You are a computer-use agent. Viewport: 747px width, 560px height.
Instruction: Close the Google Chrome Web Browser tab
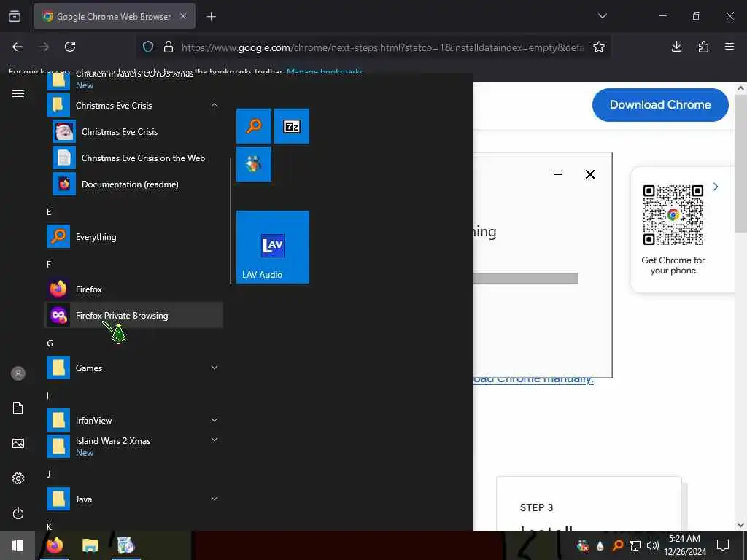pos(183,16)
